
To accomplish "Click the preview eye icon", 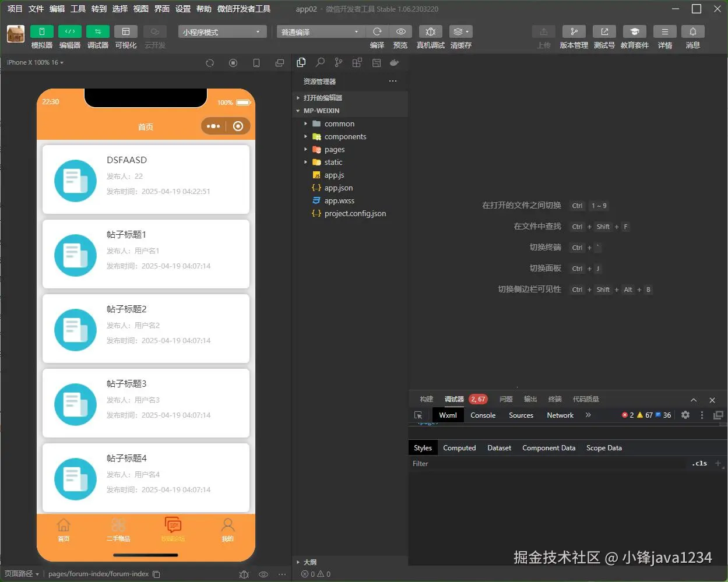I will coord(400,31).
